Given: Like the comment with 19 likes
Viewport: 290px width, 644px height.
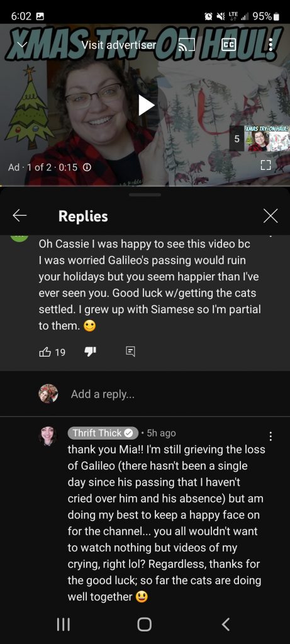Looking at the screenshot, I should pyautogui.click(x=45, y=352).
